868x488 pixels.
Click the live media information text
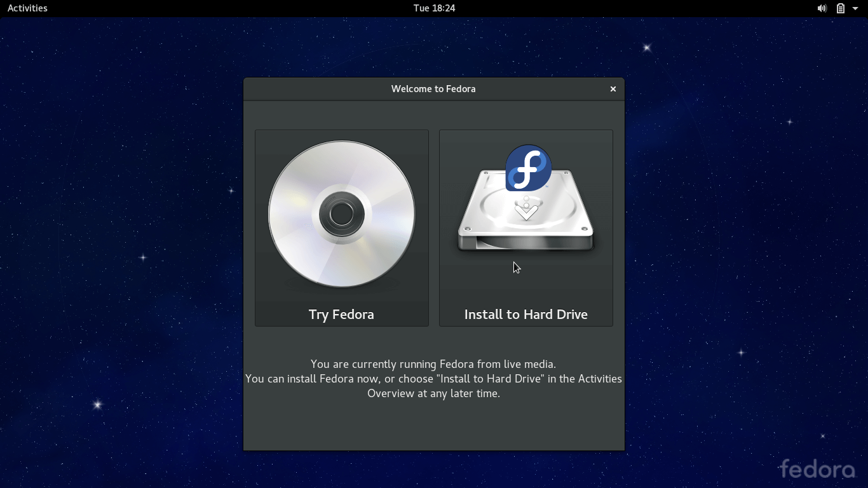433,364
